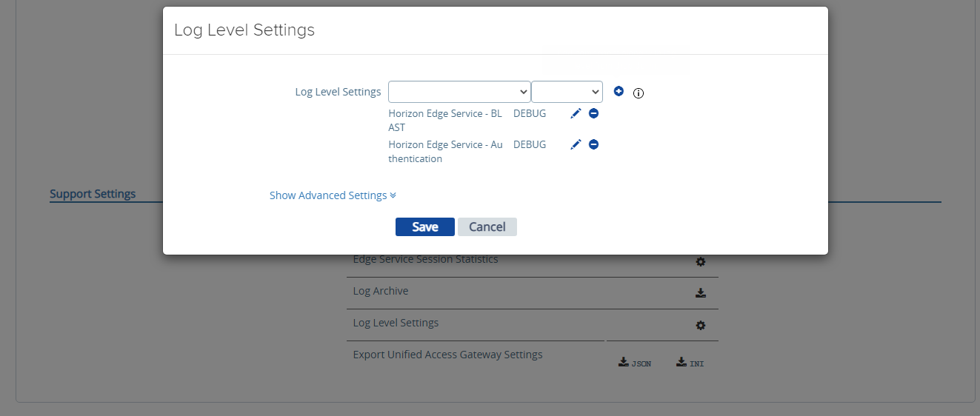The height and width of the screenshot is (416, 980).
Task: Expand Show Advanced Settings
Action: tap(333, 195)
